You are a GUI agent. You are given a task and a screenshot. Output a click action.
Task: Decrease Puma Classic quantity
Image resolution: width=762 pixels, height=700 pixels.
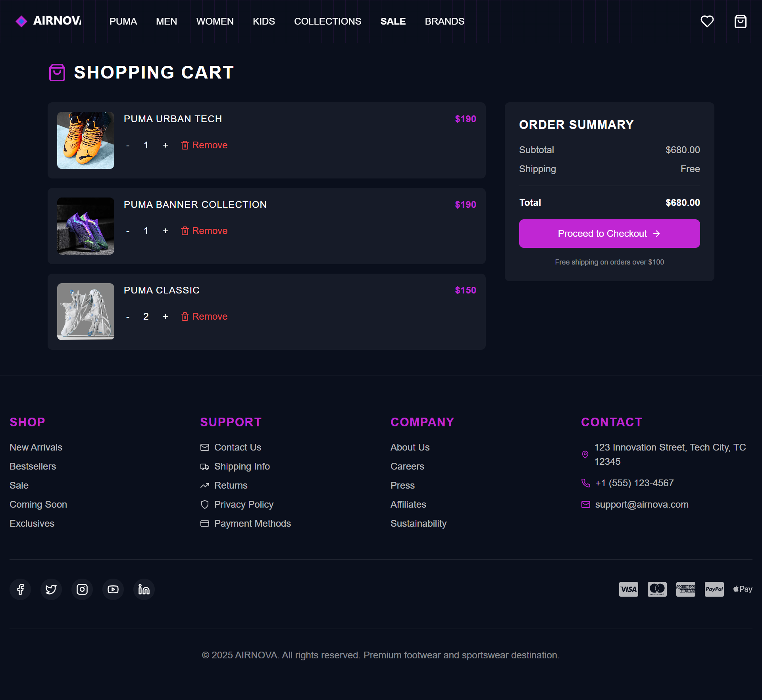(x=128, y=316)
